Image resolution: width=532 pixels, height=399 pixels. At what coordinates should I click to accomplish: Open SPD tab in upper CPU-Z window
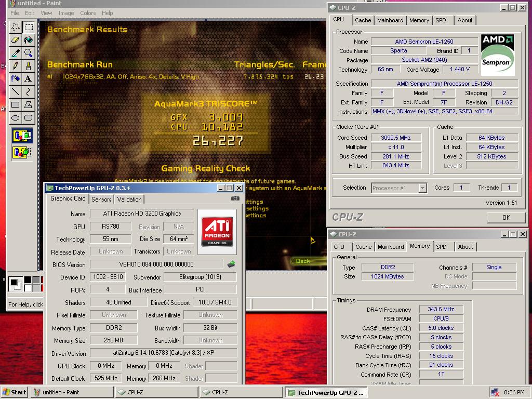(441, 20)
